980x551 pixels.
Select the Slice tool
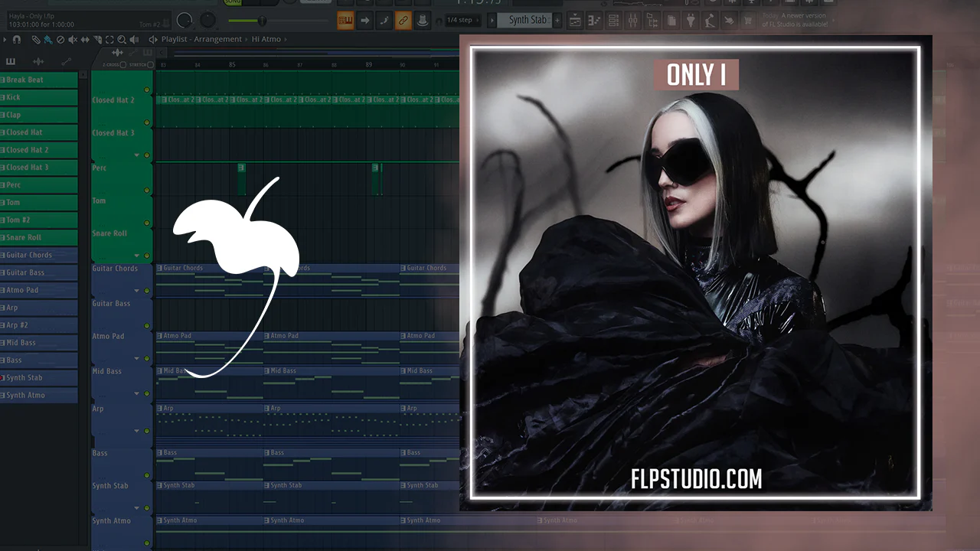point(97,39)
